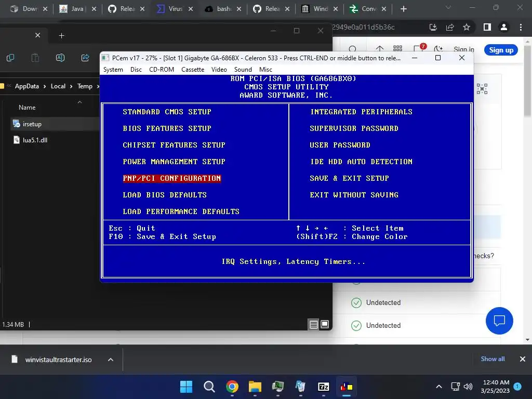
Task: Show hidden system tray icons
Action: tap(438, 387)
